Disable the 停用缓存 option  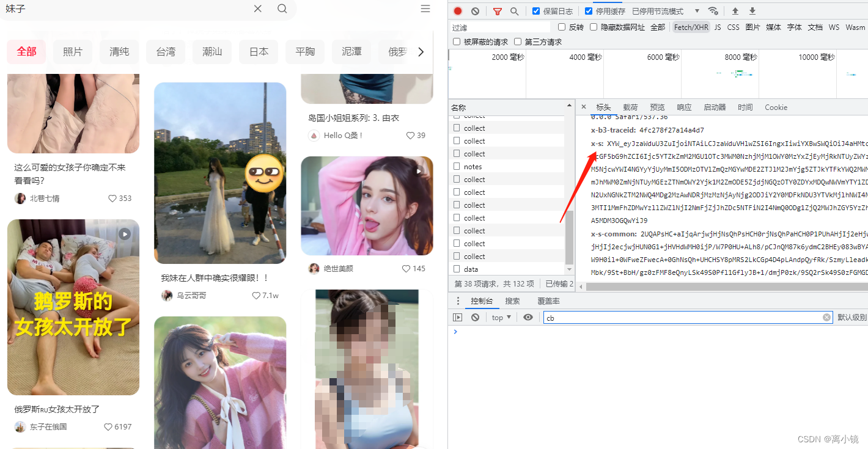(588, 10)
